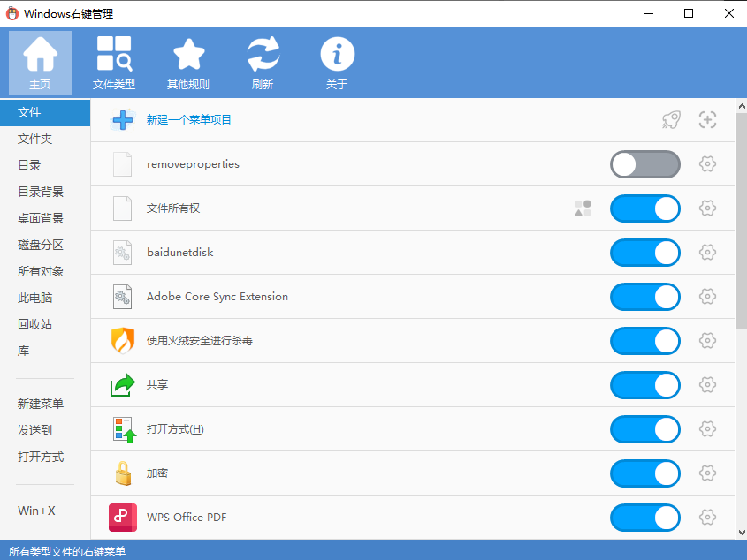Select 库 in the sidebar
Image resolution: width=747 pixels, height=560 pixels.
[45, 351]
